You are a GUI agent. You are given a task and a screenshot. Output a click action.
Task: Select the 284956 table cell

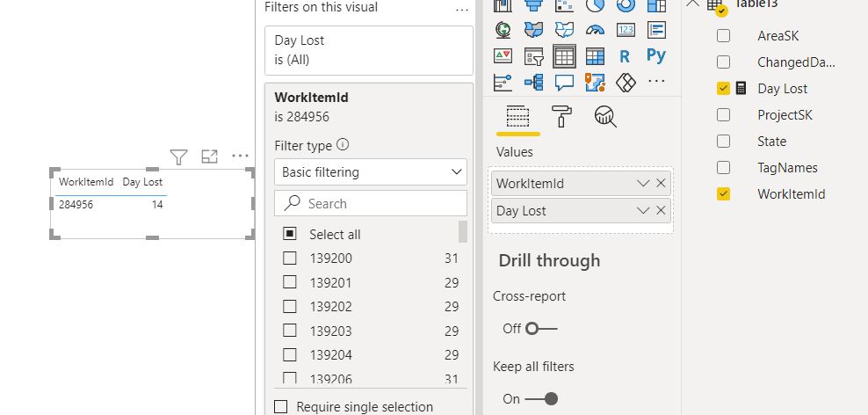pos(76,205)
